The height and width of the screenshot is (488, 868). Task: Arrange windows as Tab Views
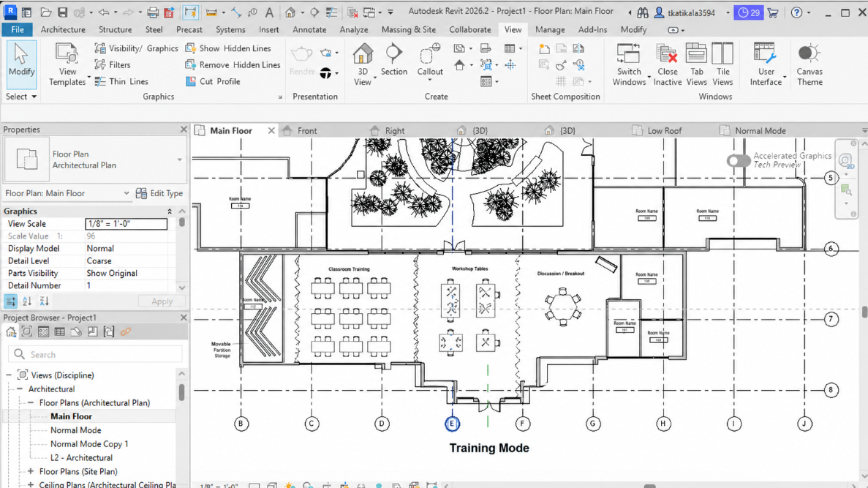point(696,65)
